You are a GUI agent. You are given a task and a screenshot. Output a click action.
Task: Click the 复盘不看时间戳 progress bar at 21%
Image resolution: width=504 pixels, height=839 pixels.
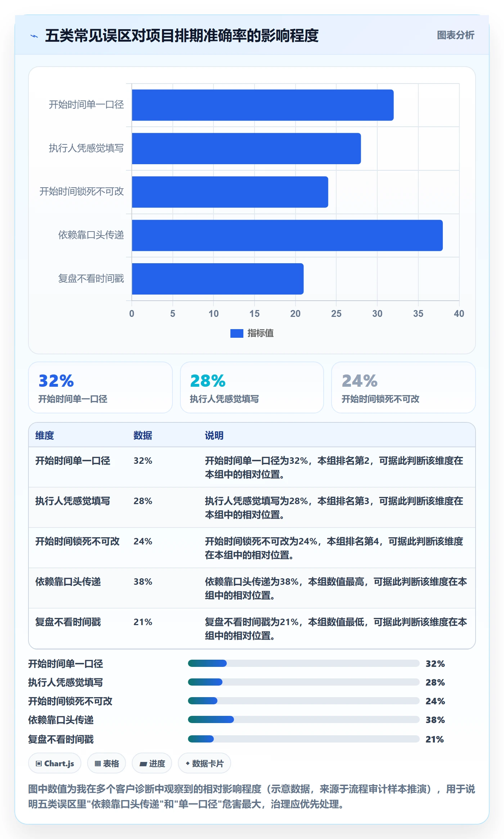tap(303, 739)
